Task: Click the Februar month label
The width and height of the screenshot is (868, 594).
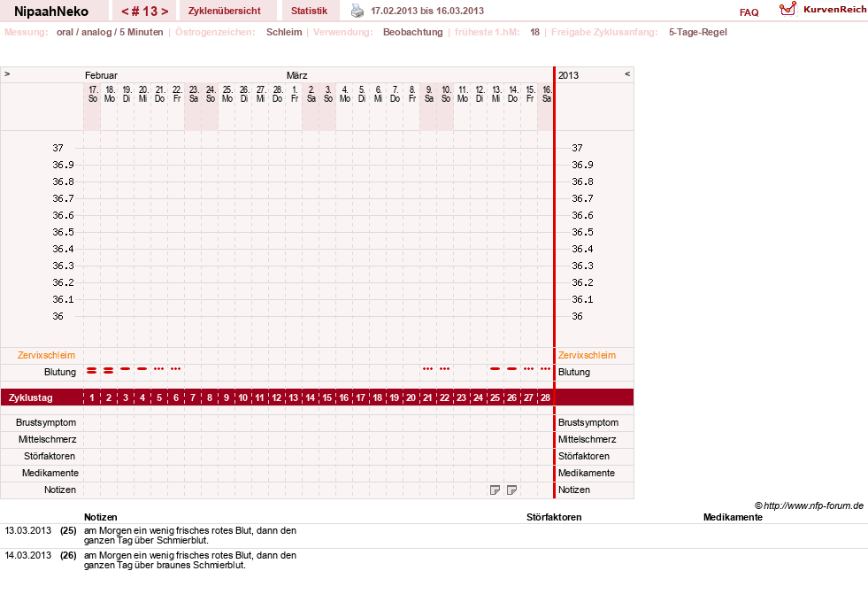Action: click(101, 75)
